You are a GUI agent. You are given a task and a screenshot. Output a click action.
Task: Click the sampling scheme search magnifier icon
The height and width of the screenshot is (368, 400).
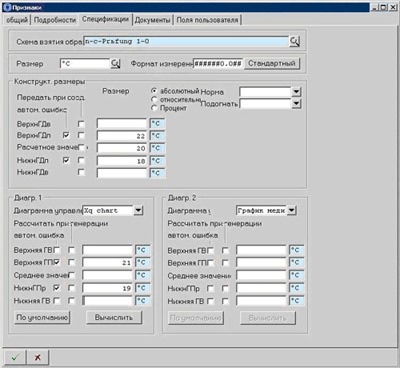(x=294, y=41)
